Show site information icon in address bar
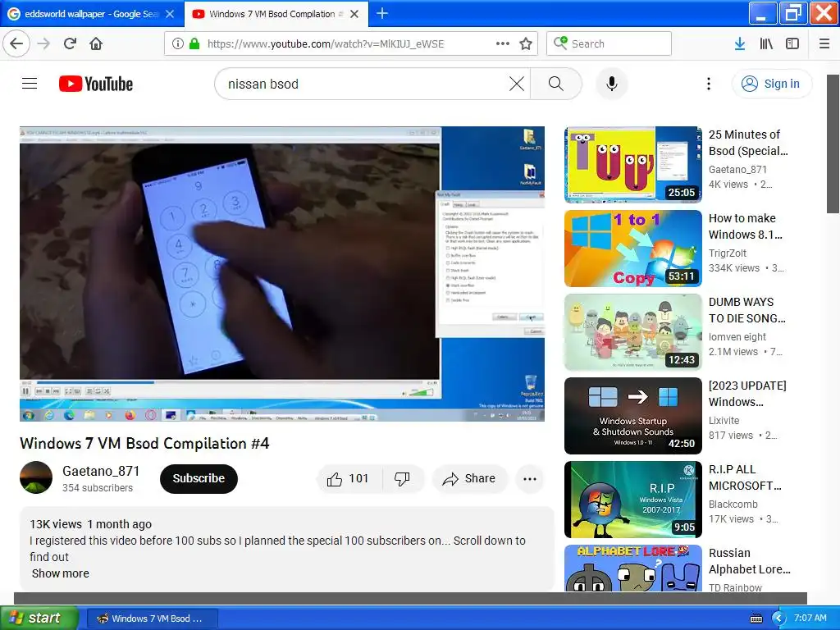 [178, 43]
